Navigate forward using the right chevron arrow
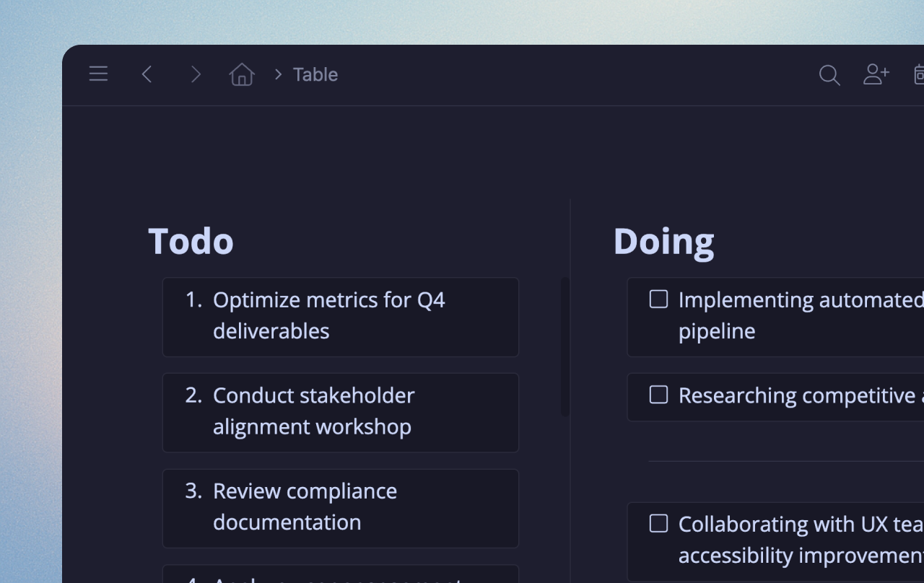Screen dimensions: 924x583 (x=196, y=74)
